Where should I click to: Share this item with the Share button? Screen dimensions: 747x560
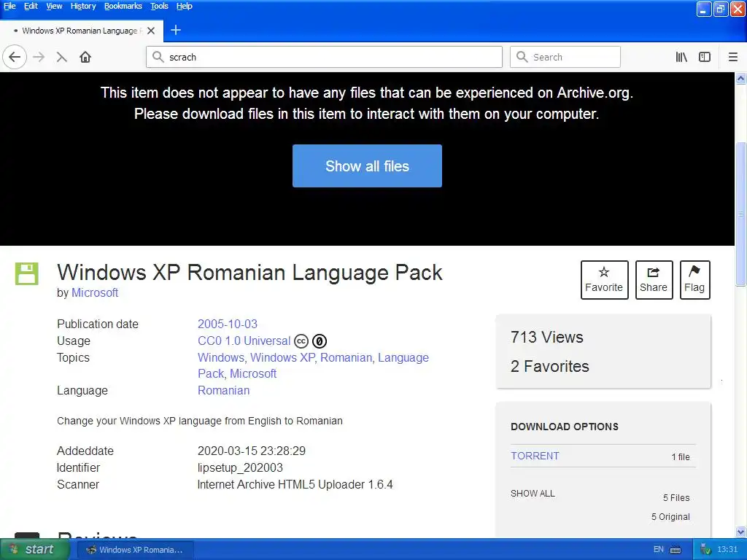[x=654, y=279]
